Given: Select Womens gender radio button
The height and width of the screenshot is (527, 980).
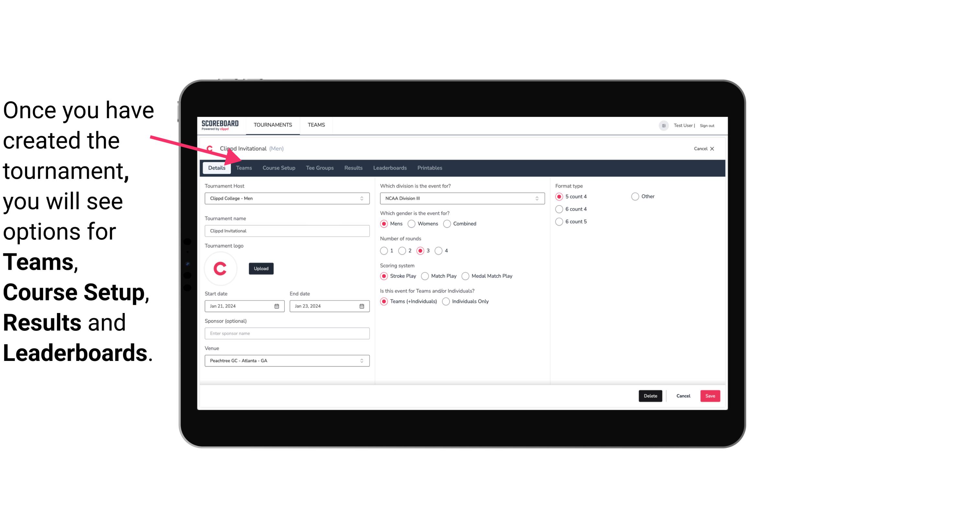Looking at the screenshot, I should (412, 224).
